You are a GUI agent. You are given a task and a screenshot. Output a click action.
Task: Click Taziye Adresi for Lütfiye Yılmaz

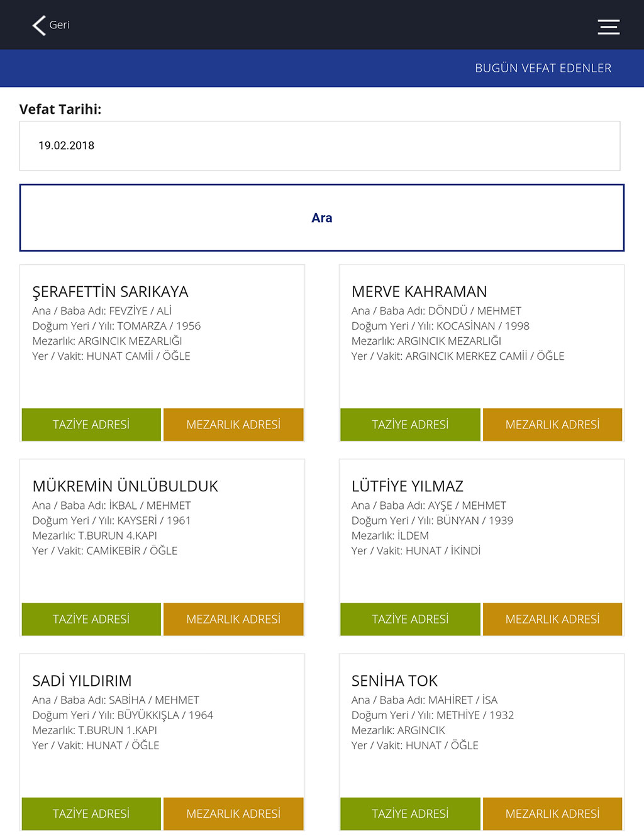[x=410, y=619]
